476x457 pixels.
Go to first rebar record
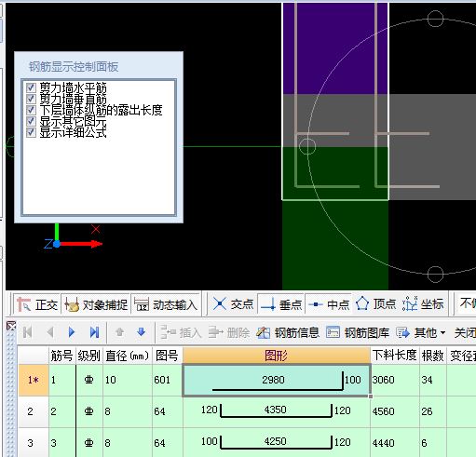[27, 332]
